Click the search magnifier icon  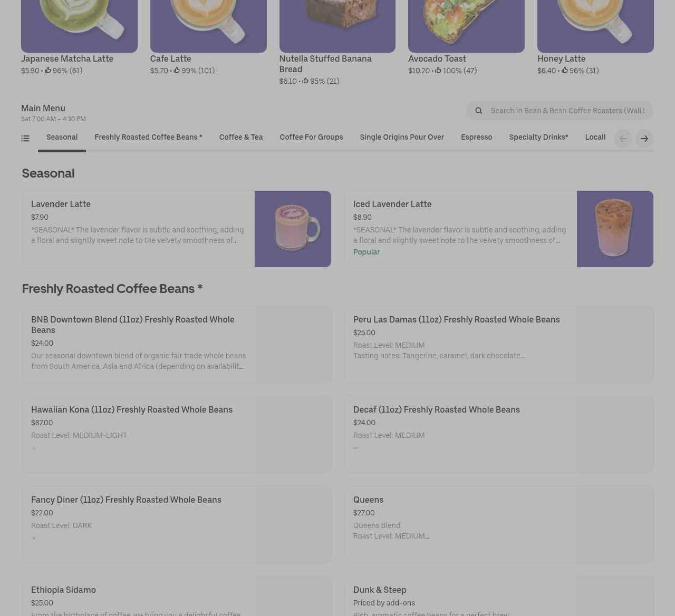pyautogui.click(x=479, y=111)
